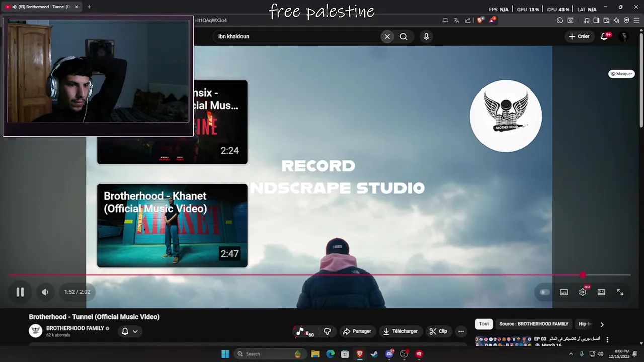
Task: Hide end screen cards with Masquer
Action: click(621, 74)
